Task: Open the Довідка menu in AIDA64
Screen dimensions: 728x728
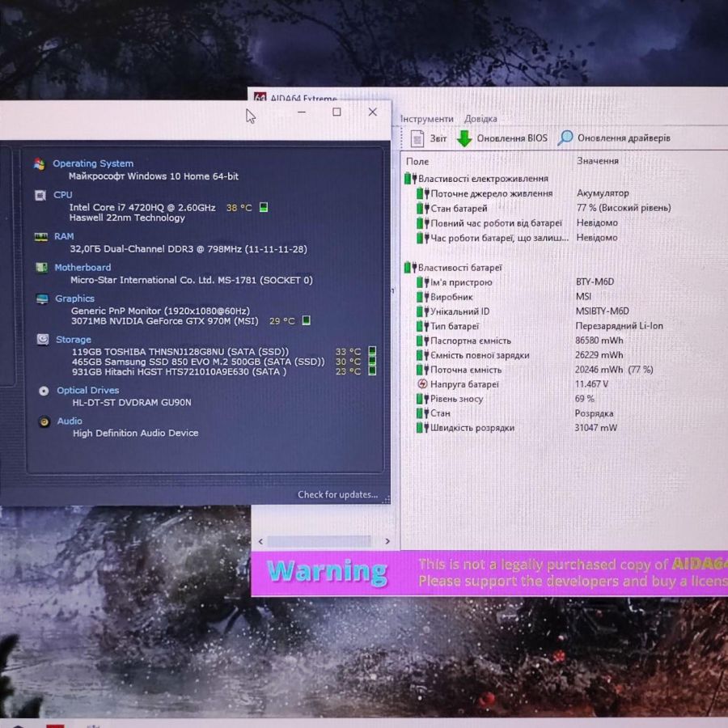Action: (480, 119)
